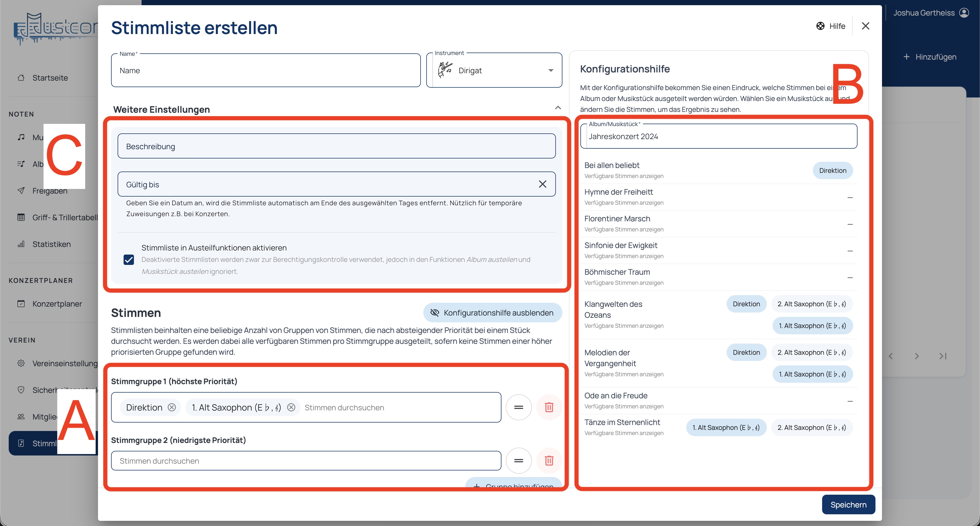Open Statistiken from the sidebar
Screen dimensions: 980x526
click(x=51, y=244)
